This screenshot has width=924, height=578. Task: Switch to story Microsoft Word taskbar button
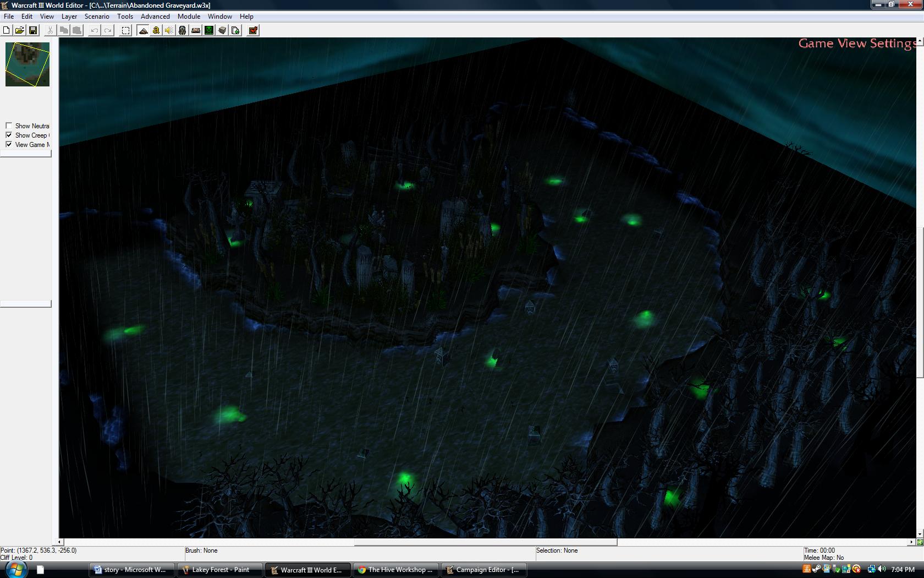pyautogui.click(x=132, y=570)
